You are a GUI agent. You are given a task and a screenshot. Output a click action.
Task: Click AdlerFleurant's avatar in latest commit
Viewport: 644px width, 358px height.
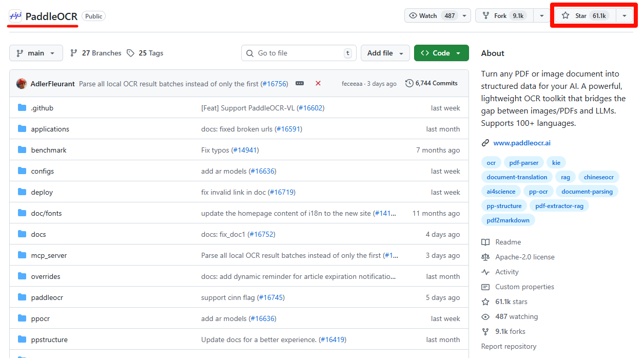22,84
